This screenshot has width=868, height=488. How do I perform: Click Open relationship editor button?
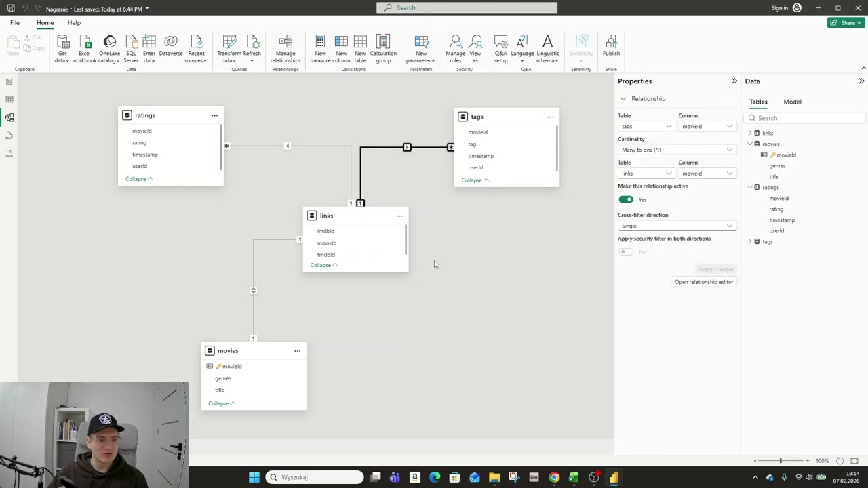pyautogui.click(x=704, y=282)
